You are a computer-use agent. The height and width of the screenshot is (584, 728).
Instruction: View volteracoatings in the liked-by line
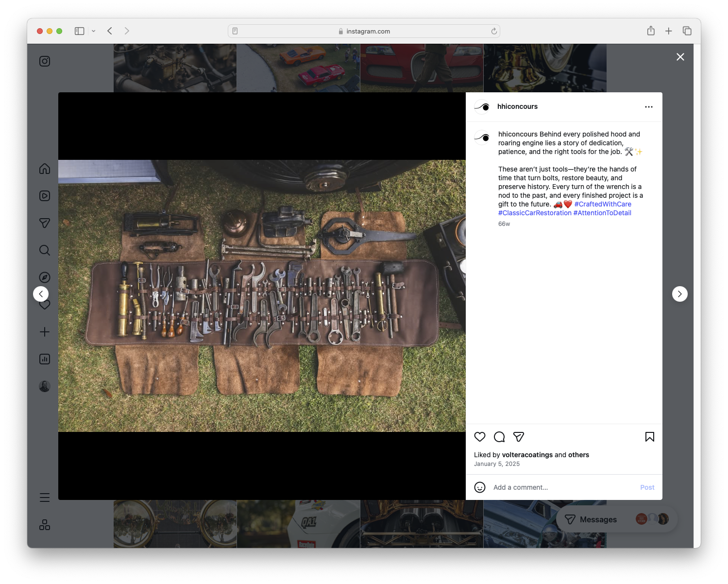pyautogui.click(x=527, y=455)
